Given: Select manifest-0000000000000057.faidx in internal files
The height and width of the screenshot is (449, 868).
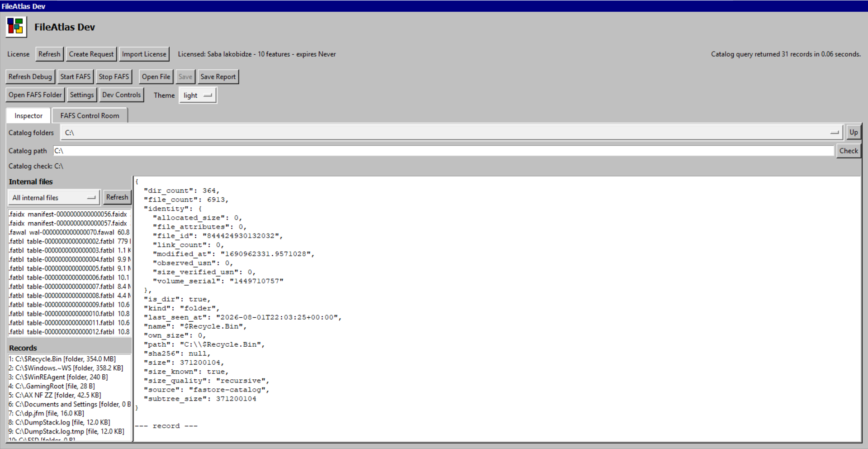Looking at the screenshot, I should pyautogui.click(x=70, y=223).
